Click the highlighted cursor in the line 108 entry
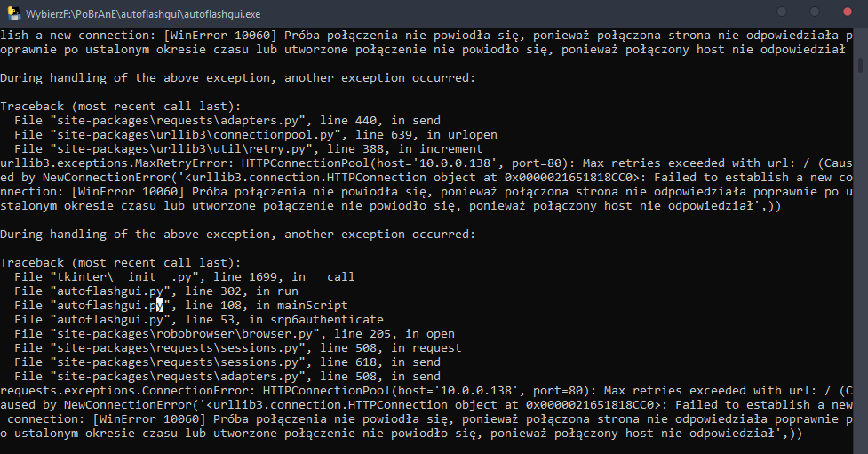 [161, 305]
